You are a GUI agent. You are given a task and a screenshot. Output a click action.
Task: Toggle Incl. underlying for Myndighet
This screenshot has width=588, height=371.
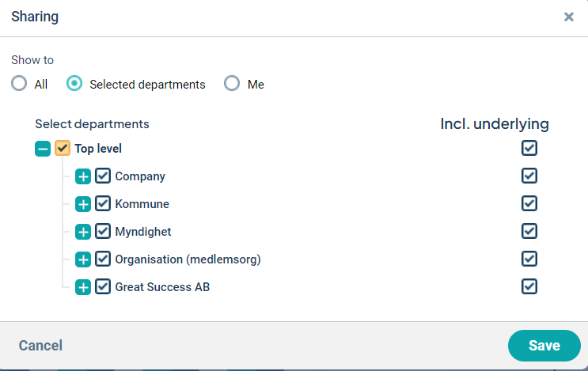(529, 231)
